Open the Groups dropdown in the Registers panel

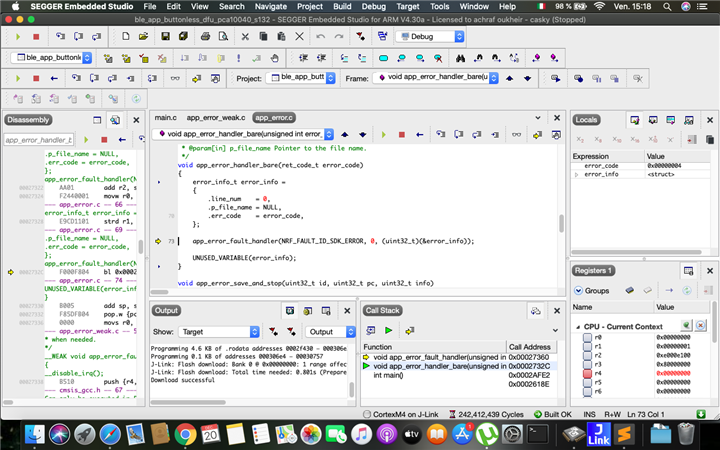tap(591, 291)
